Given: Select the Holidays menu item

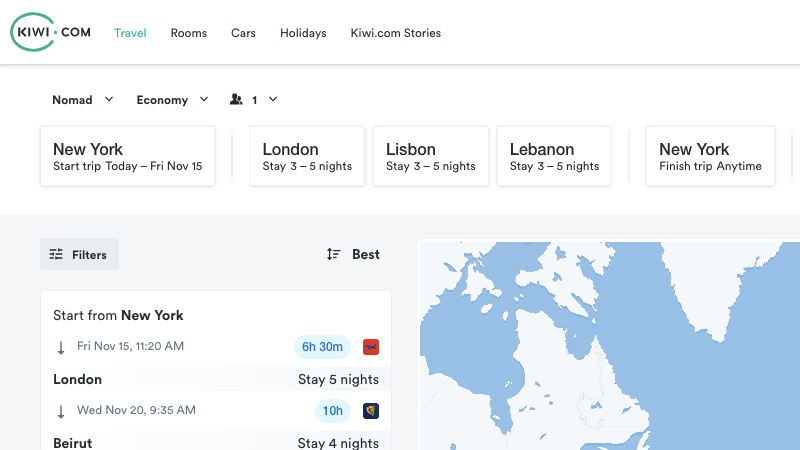Looking at the screenshot, I should [x=303, y=33].
